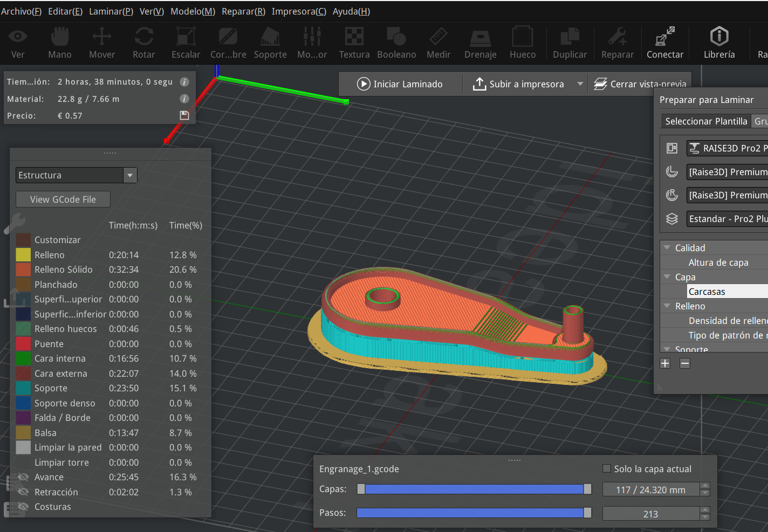This screenshot has height=532, width=768.
Task: Click the Conectar printer icon
Action: pos(665,43)
